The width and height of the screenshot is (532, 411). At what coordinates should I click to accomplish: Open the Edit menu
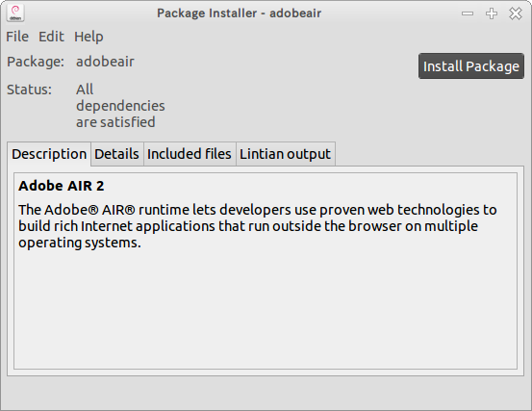click(51, 37)
